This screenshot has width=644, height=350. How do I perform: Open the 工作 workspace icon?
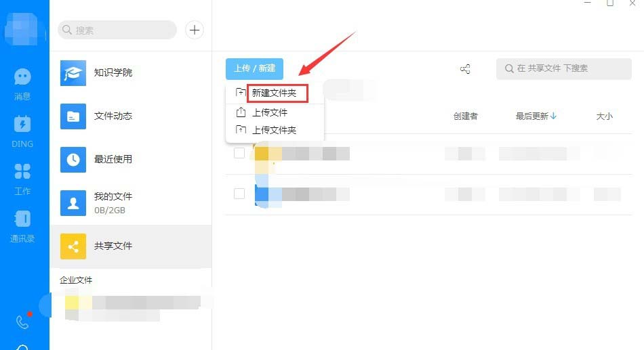click(x=22, y=171)
